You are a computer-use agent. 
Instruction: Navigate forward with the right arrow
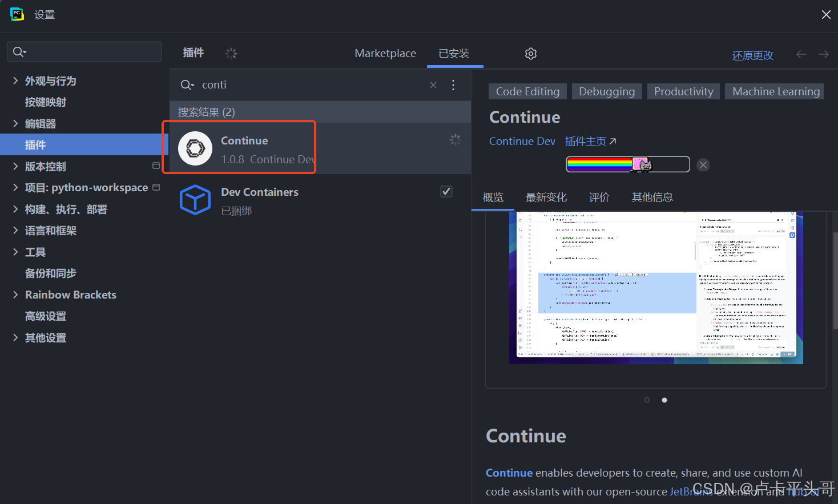pyautogui.click(x=824, y=54)
